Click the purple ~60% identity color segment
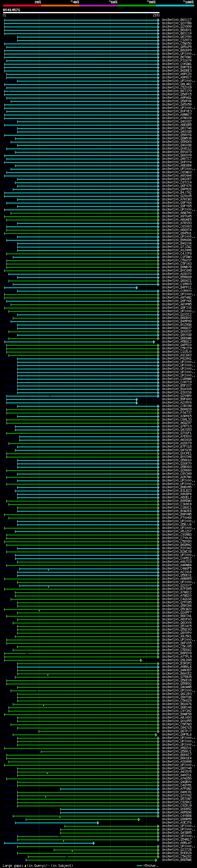 pos(98,6)
